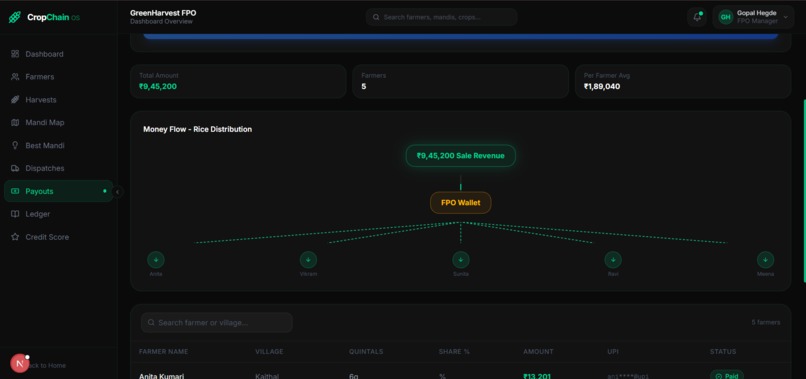Select Best Mandi in the sidebar
The width and height of the screenshot is (806, 379).
[x=59, y=146]
